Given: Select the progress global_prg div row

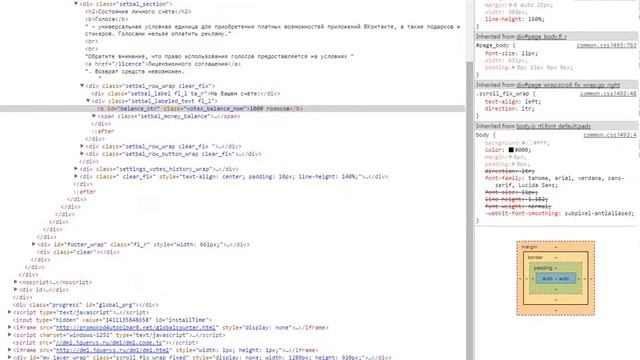Looking at the screenshot, I should [x=85, y=304].
